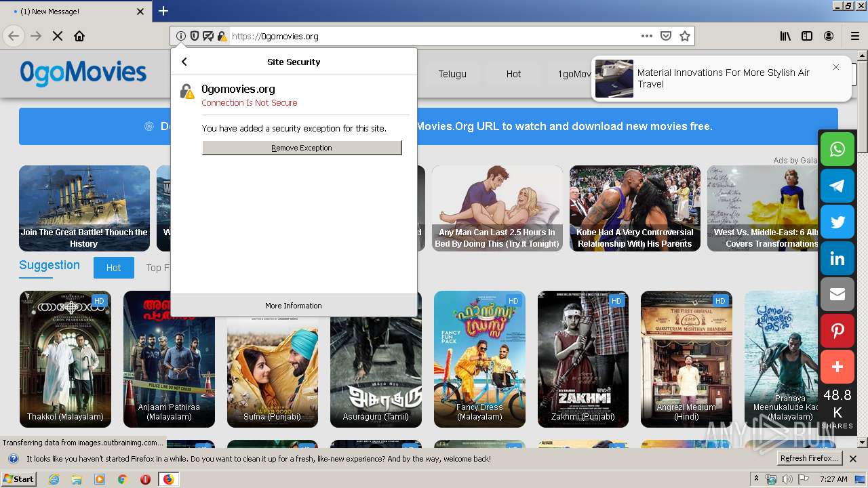Open File Explorer folder from taskbar

point(77,479)
